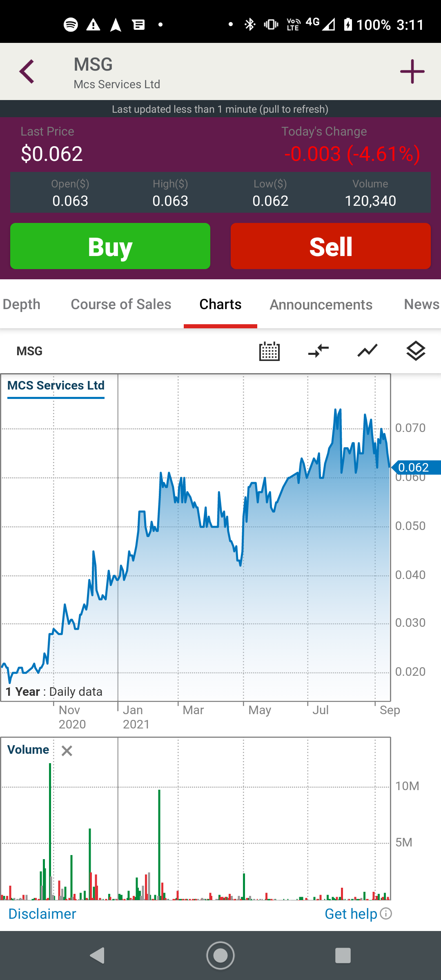Screen dimensions: 441x980
Task: Tap the back arrow in the header
Action: [27, 71]
